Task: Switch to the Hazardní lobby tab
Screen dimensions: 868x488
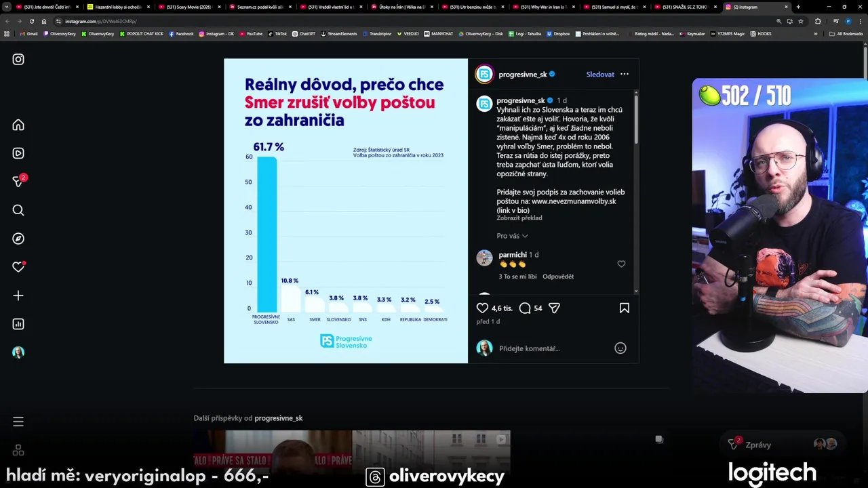Action: click(x=119, y=7)
